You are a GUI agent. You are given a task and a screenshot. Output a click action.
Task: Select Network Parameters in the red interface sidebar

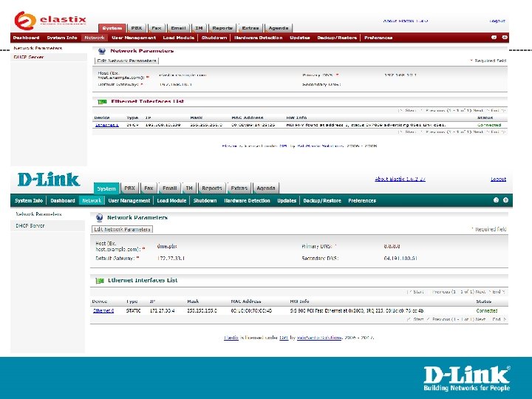[38, 48]
